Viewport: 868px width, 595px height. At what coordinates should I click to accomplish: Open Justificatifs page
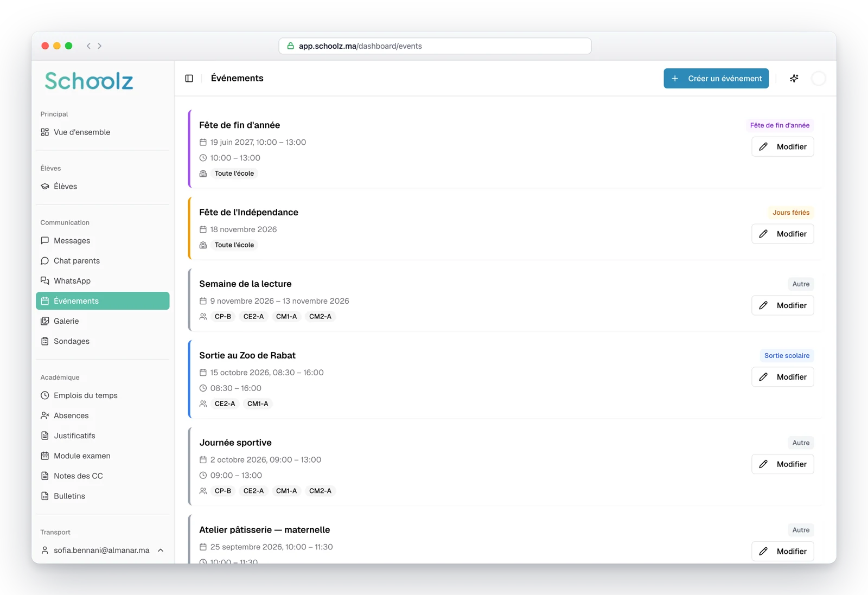(x=103, y=436)
